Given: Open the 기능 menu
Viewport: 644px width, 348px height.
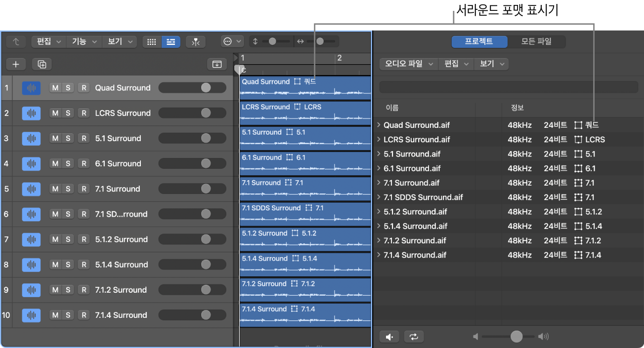Looking at the screenshot, I should click(83, 41).
